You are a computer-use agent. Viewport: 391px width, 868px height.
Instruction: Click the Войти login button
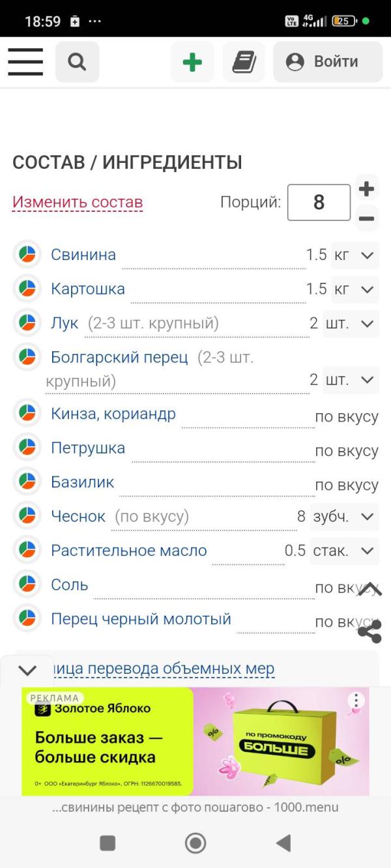pos(328,62)
